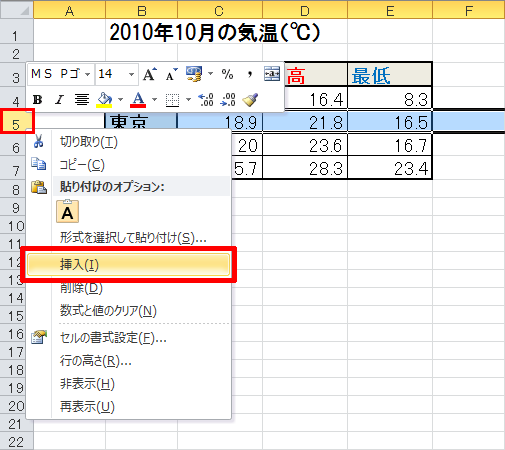The height and width of the screenshot is (450, 505).
Task: Click the Decrease Decimal icon
Action: 228,100
